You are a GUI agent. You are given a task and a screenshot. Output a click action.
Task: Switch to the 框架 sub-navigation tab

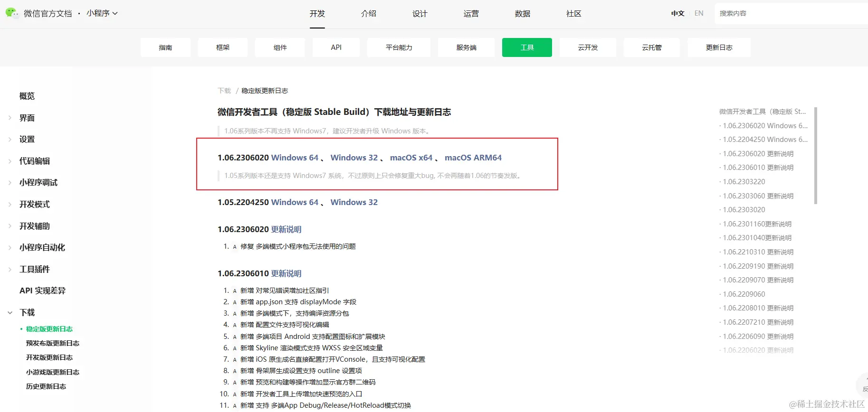223,47
